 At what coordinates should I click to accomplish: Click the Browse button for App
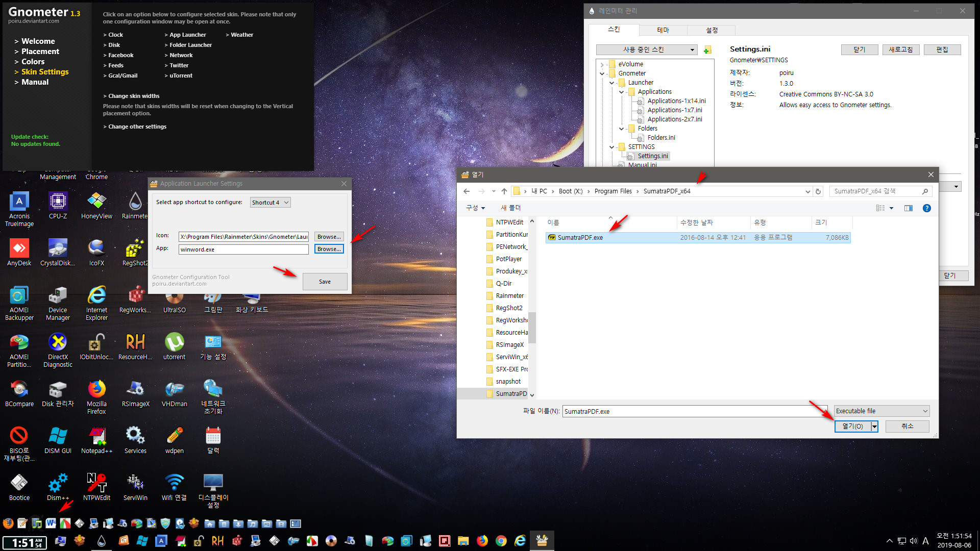329,249
